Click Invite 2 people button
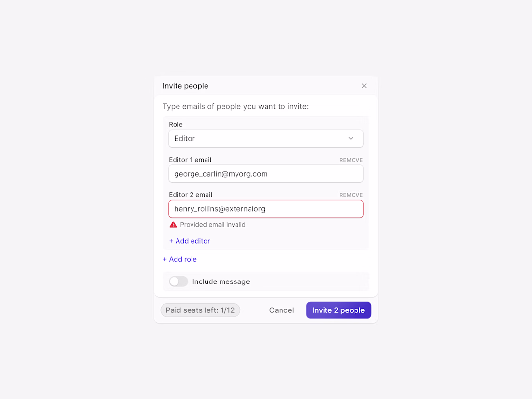The height and width of the screenshot is (399, 532). point(339,310)
